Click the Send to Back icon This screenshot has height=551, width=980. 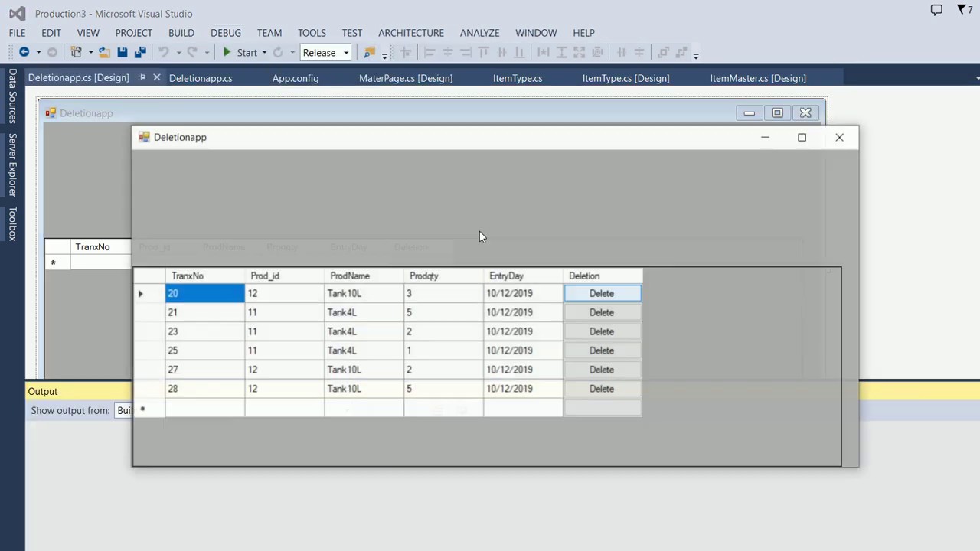coord(681,52)
